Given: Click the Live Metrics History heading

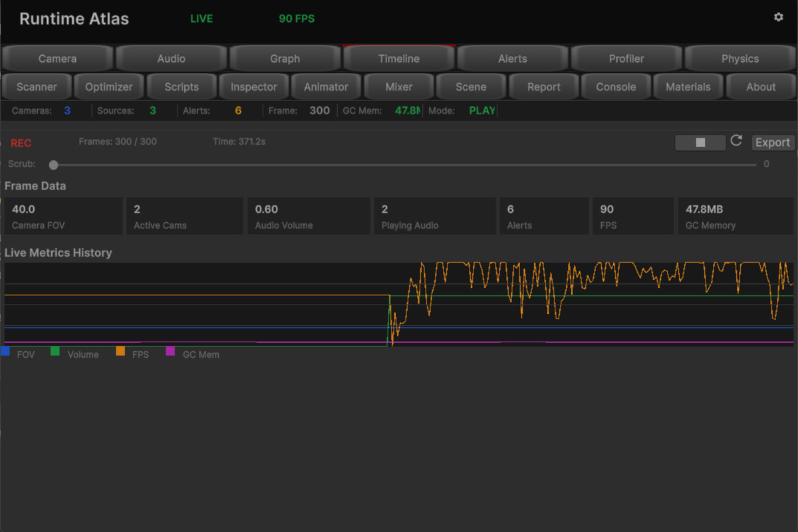Looking at the screenshot, I should click(58, 253).
